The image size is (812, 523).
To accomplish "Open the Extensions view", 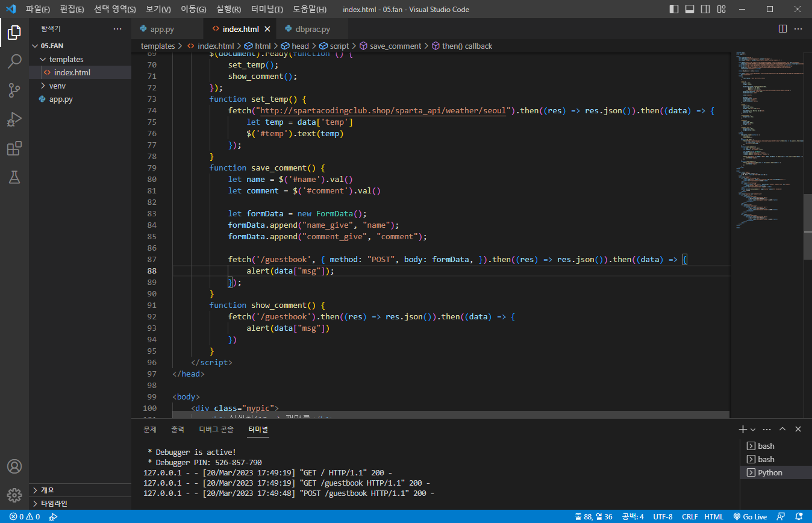I will [14, 148].
